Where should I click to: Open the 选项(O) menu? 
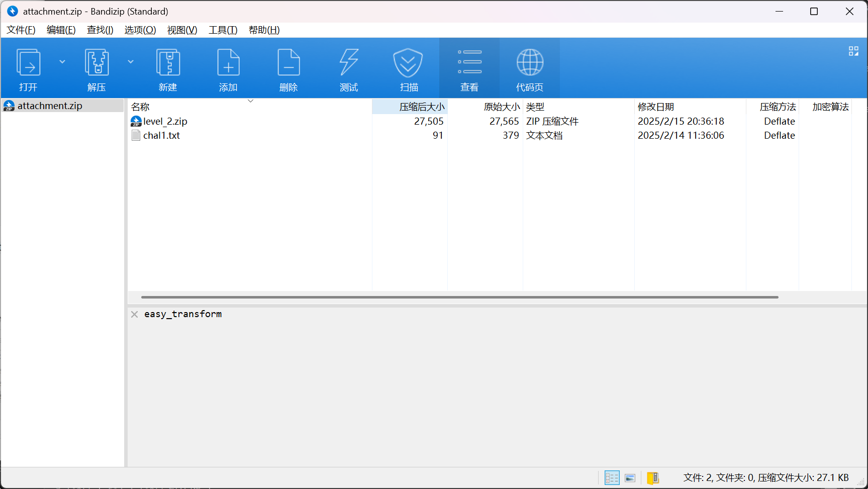[140, 30]
